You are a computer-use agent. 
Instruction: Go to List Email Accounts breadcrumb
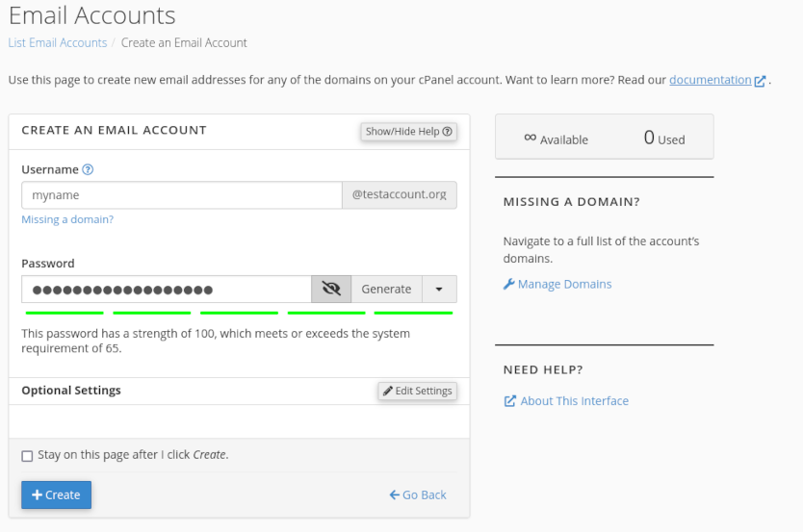pyautogui.click(x=58, y=42)
